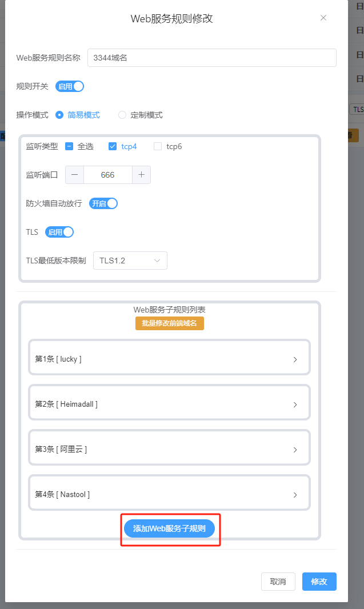Expand the 第4条 Nastool sub-rule chevron

[295, 495]
